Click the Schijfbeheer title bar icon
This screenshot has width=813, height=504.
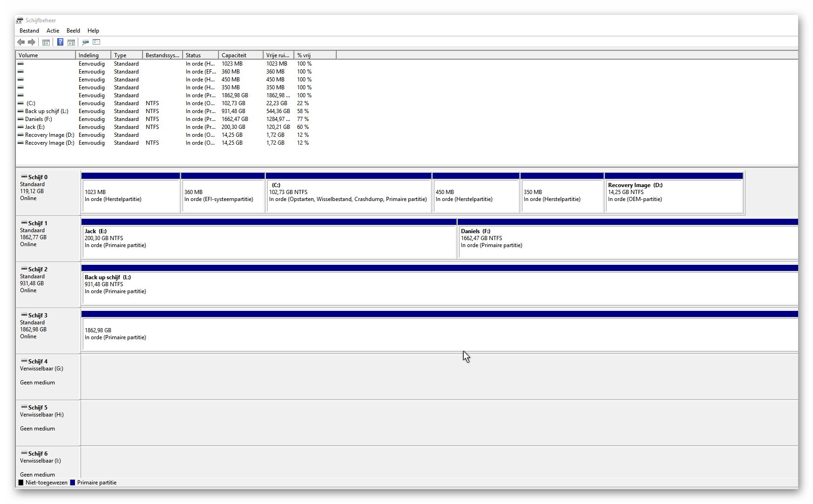[x=20, y=20]
